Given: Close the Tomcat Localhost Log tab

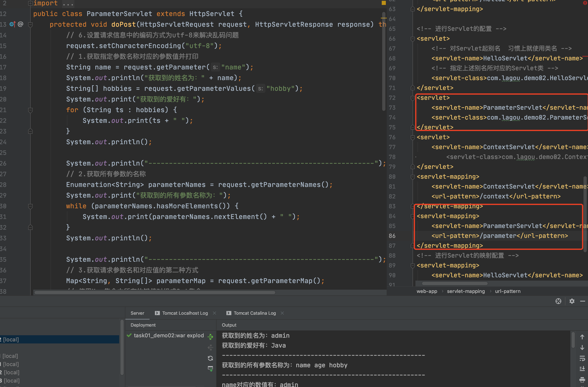Looking at the screenshot, I should pos(214,313).
